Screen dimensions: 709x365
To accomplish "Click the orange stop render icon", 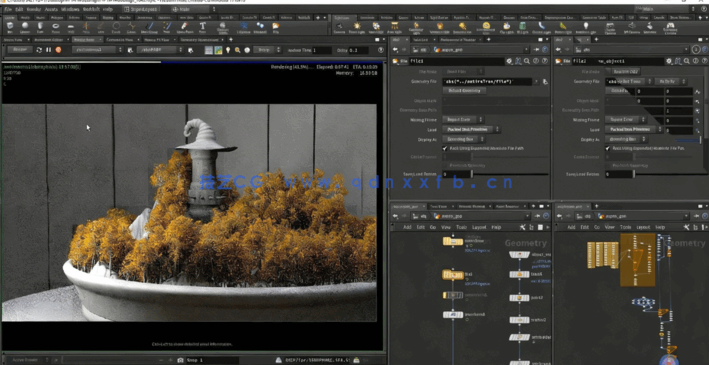I will (x=58, y=50).
